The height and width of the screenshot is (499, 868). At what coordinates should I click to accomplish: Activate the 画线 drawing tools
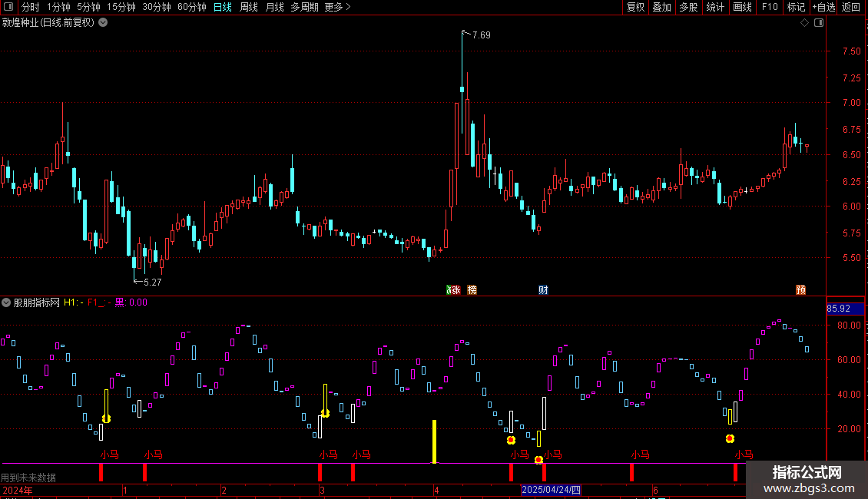pyautogui.click(x=742, y=7)
